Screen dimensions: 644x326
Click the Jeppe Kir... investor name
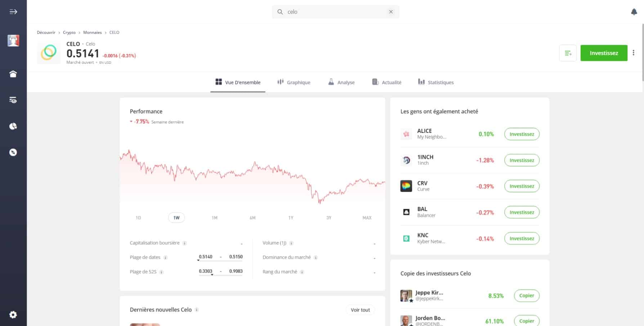pos(429,293)
